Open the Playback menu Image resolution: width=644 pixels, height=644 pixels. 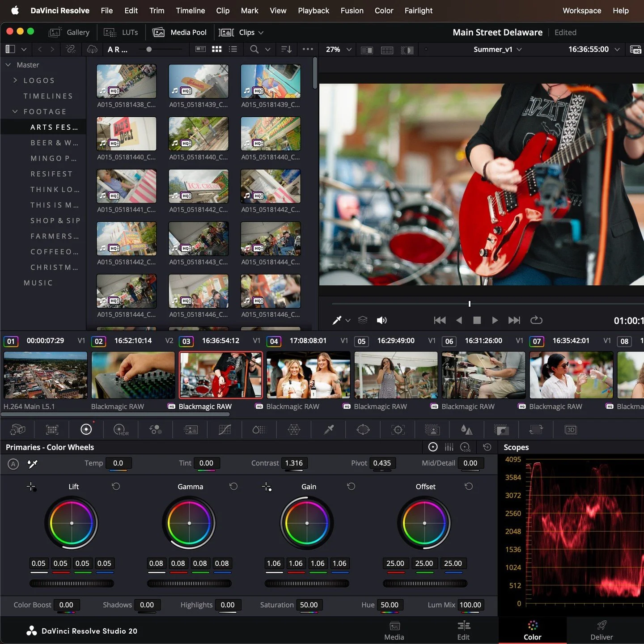[314, 10]
